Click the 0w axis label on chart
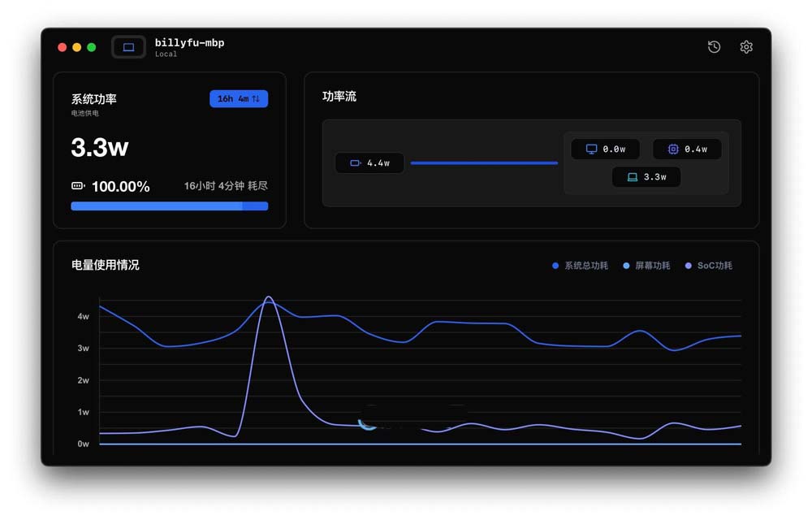Image resolution: width=812 pixels, height=520 pixels. click(x=83, y=444)
